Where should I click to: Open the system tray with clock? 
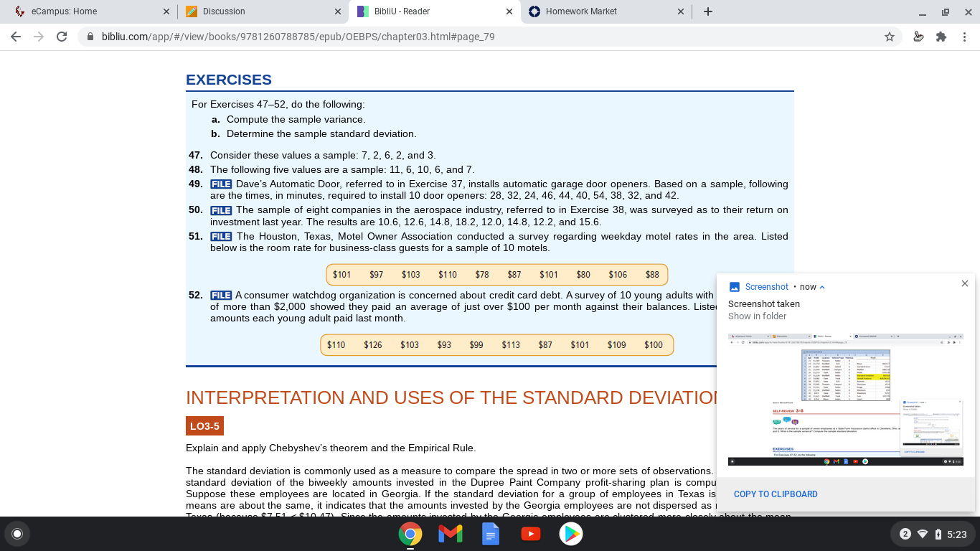tap(933, 534)
